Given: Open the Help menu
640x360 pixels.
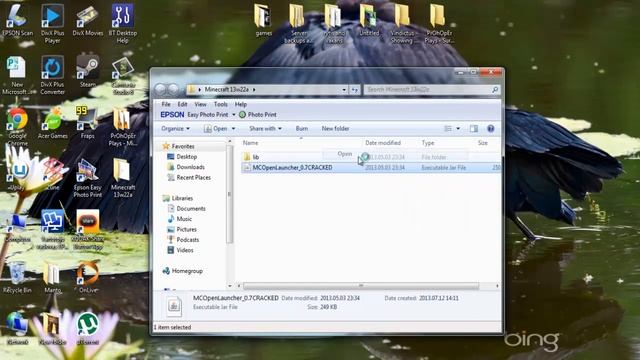Looking at the screenshot, I should coord(240,104).
